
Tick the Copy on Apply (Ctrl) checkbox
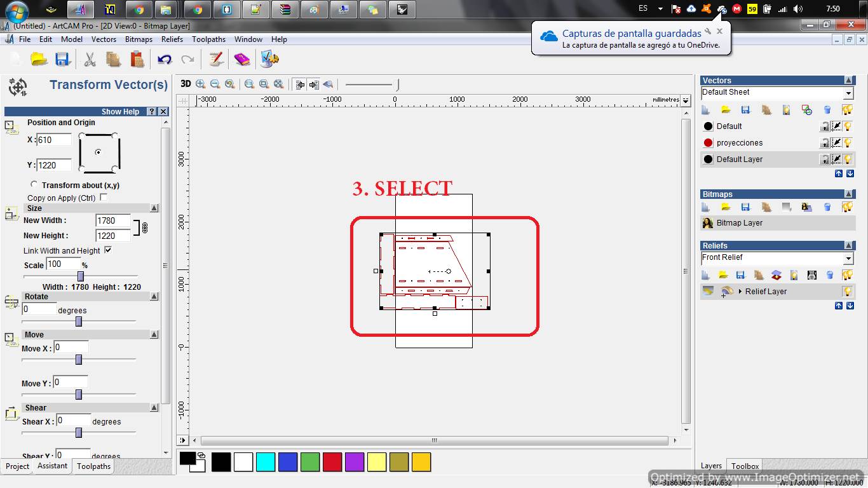point(104,198)
